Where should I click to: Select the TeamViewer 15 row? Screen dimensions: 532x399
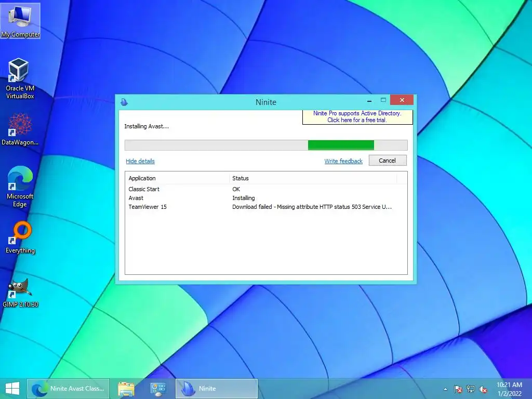click(266, 207)
